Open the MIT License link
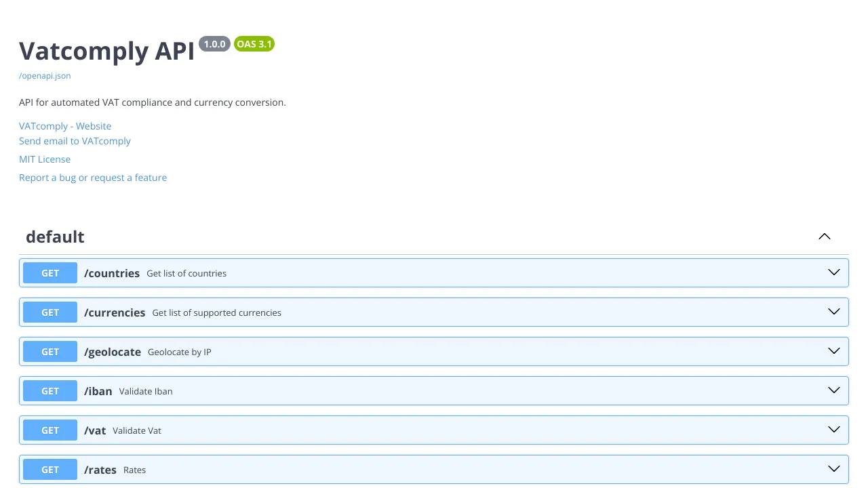The width and height of the screenshot is (868, 488). [x=45, y=159]
